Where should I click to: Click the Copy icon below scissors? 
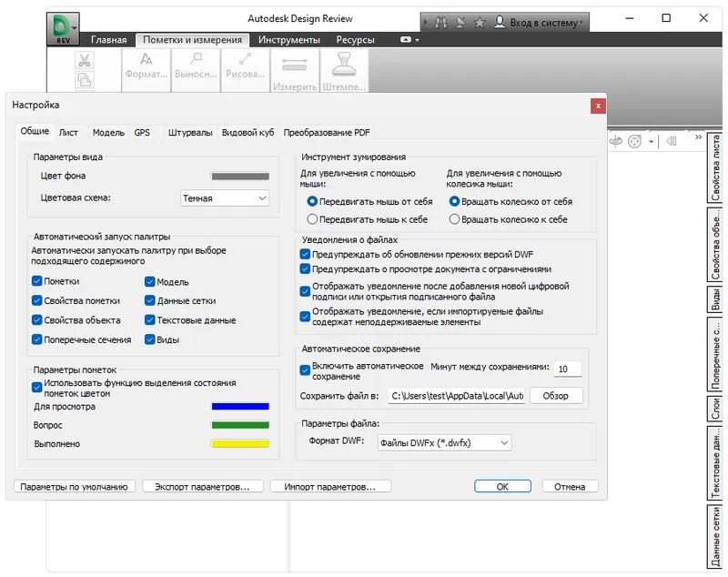click(85, 79)
